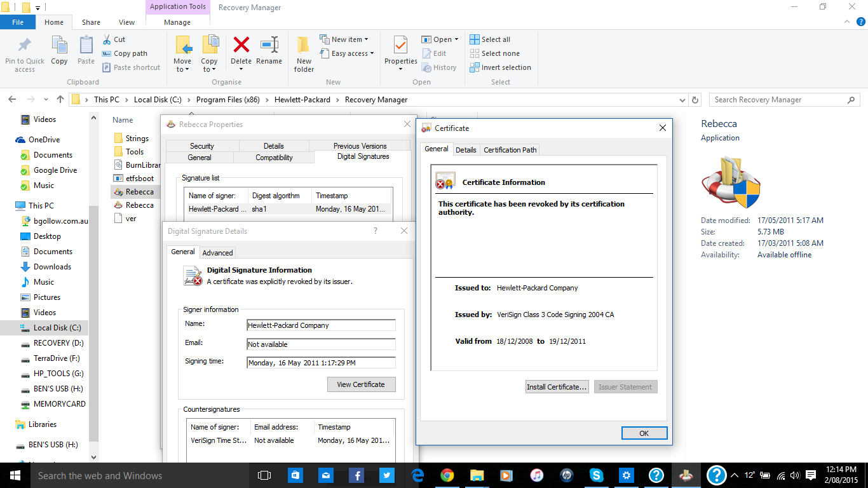
Task: Select the Strings folder in file list
Action: [137, 139]
